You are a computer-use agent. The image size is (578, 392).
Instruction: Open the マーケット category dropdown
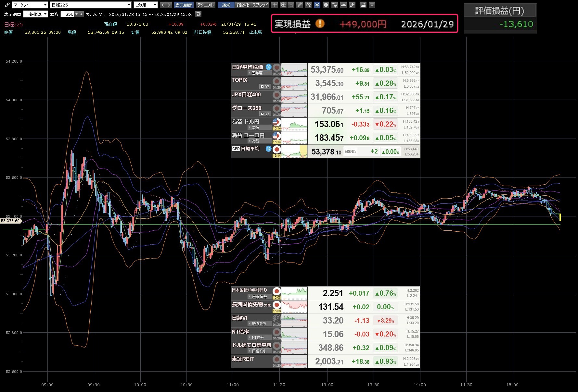click(x=30, y=5)
